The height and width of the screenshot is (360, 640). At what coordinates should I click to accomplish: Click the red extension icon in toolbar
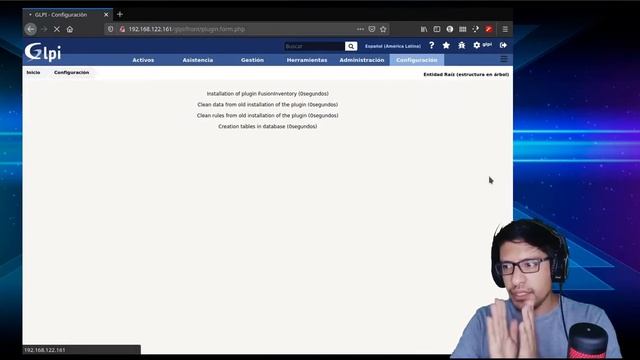pyautogui.click(x=488, y=29)
